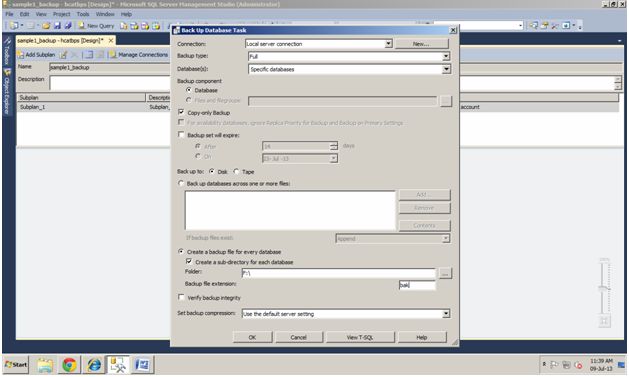629x377 pixels.
Task: Click the Save All icon
Action: [68, 26]
